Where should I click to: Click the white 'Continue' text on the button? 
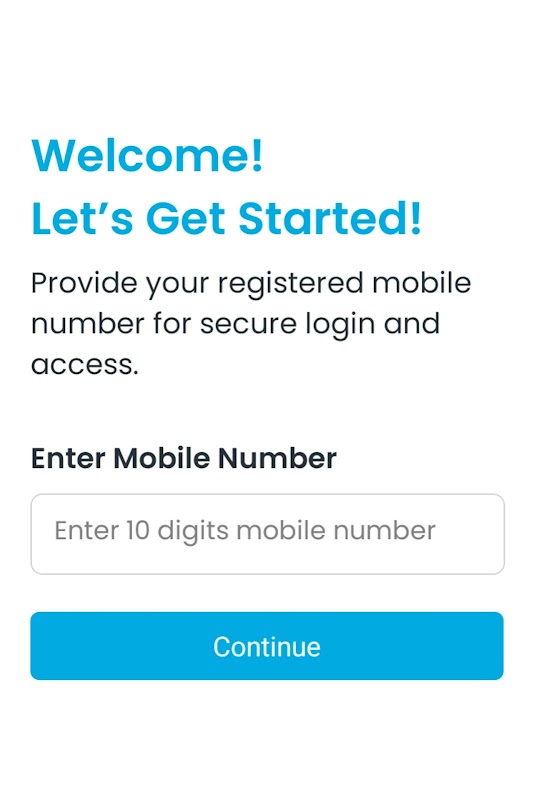point(267,646)
